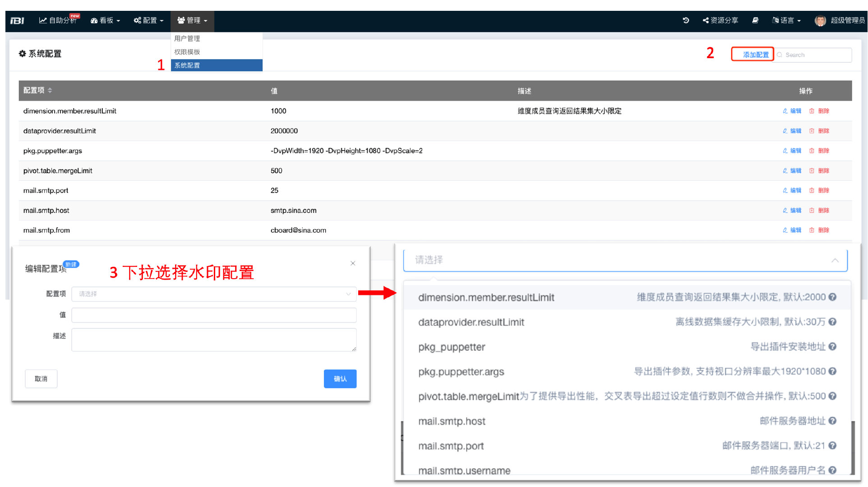The image size is (868, 487).
Task: Click the book documentation icon in navbar
Action: click(755, 20)
